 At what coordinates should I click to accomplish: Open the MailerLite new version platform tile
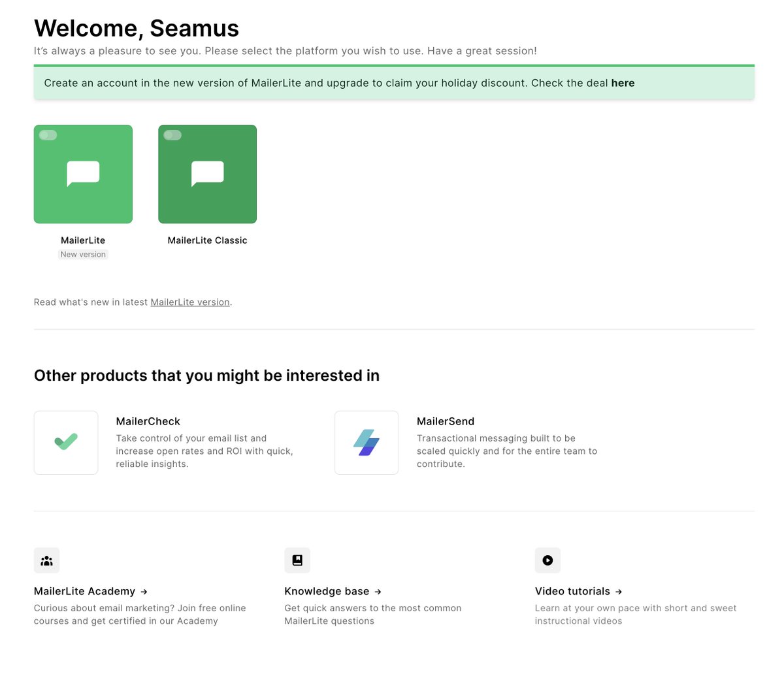(83, 174)
